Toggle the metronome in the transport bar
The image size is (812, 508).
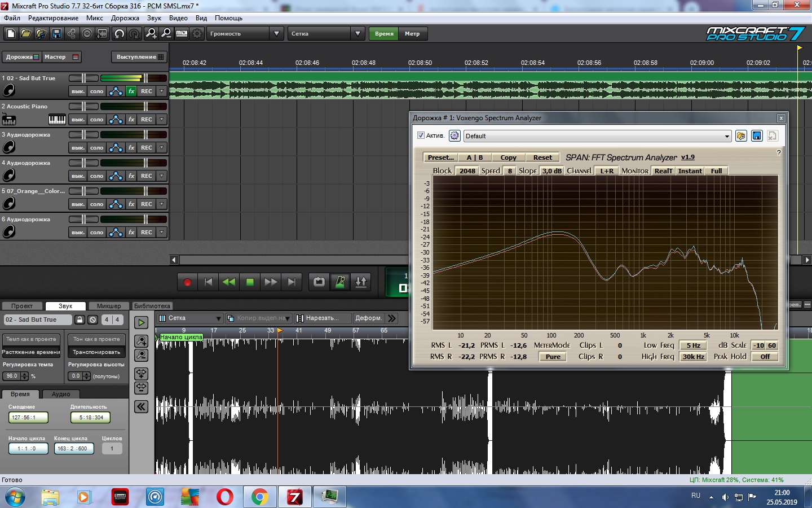(340, 282)
